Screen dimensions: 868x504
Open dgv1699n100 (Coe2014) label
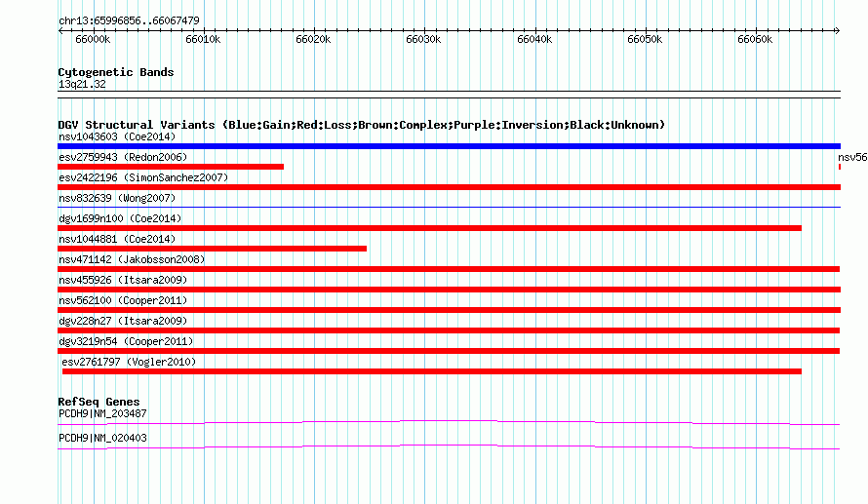(120, 218)
